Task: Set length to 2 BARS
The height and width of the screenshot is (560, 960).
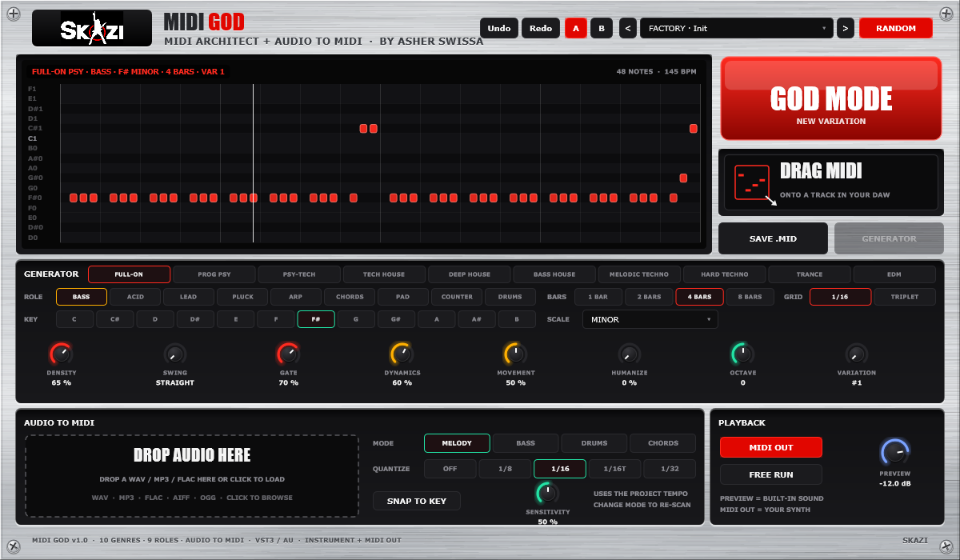Action: (x=649, y=297)
